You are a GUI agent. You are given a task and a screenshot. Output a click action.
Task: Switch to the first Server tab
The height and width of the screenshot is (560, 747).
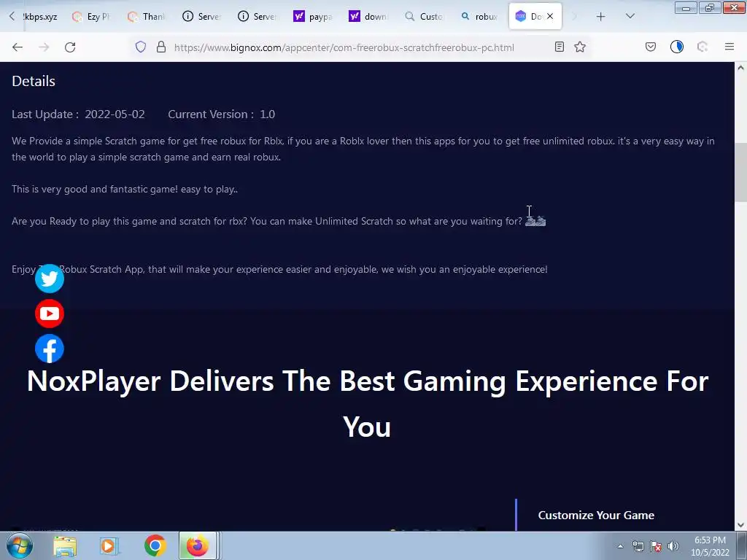pyautogui.click(x=201, y=17)
